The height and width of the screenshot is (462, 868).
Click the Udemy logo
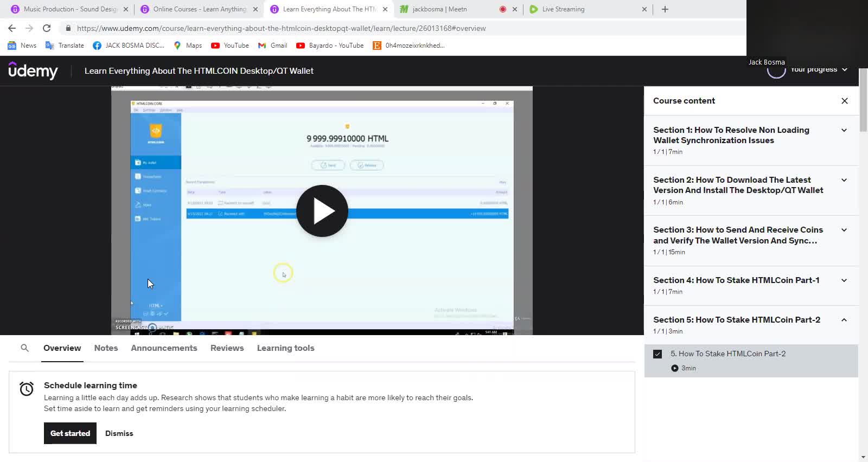tap(33, 70)
